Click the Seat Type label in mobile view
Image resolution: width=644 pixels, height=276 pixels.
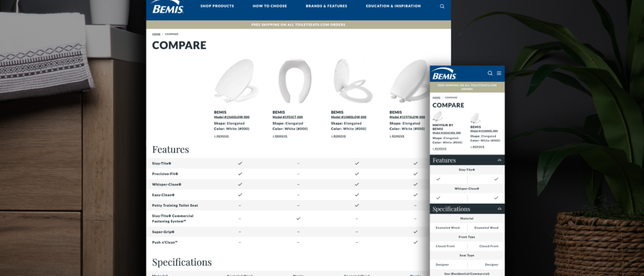[x=467, y=256]
